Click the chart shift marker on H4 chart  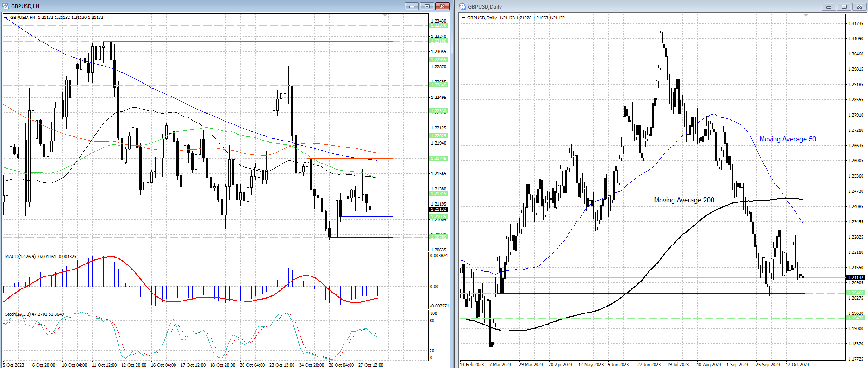point(385,16)
